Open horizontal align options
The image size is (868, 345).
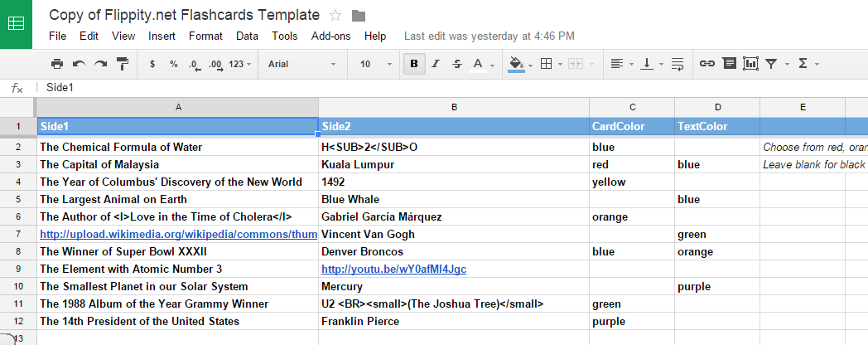coord(622,64)
